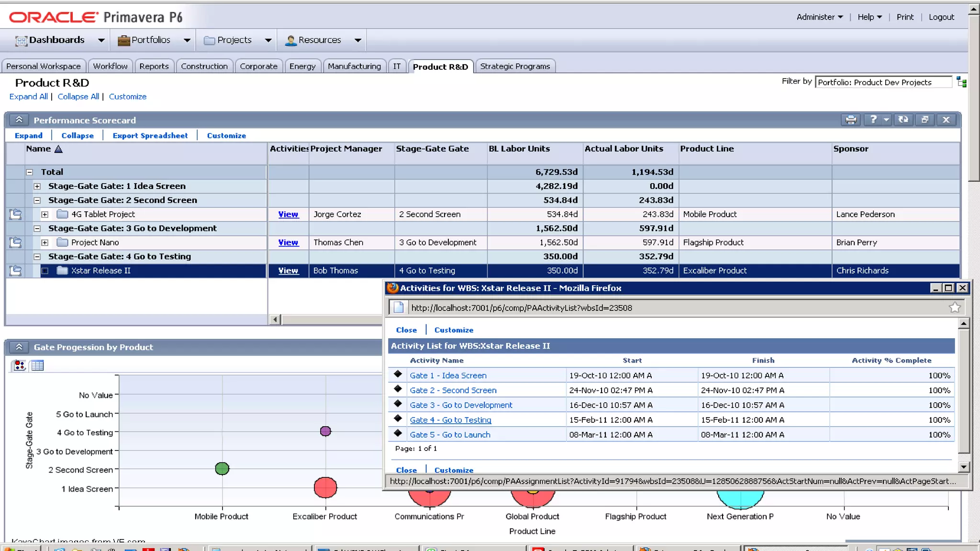Click the Filter by portfolio field

883,82
